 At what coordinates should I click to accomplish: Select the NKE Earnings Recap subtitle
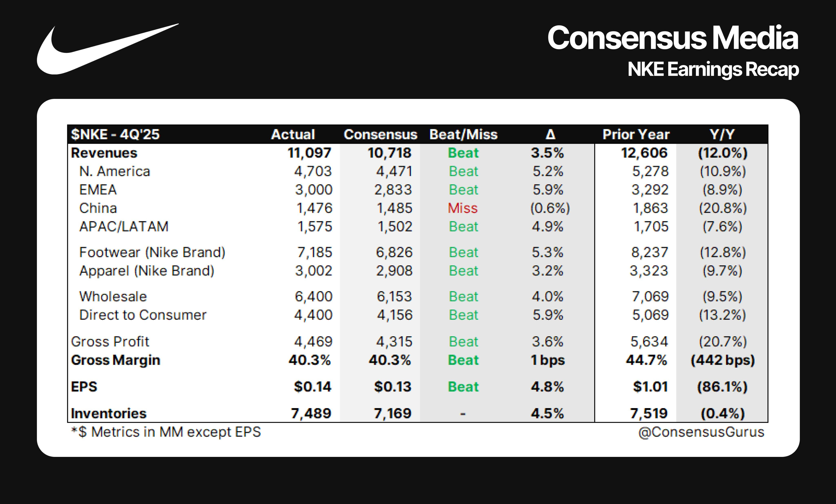pyautogui.click(x=713, y=69)
